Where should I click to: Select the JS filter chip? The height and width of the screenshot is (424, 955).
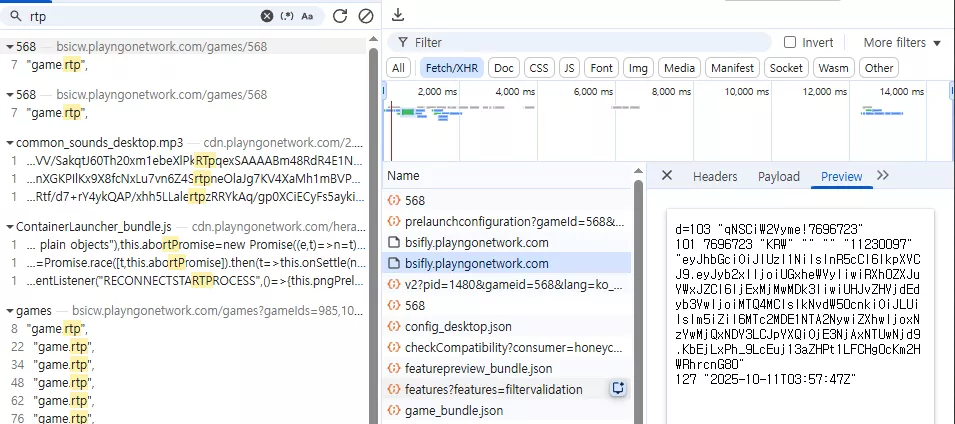(x=569, y=68)
